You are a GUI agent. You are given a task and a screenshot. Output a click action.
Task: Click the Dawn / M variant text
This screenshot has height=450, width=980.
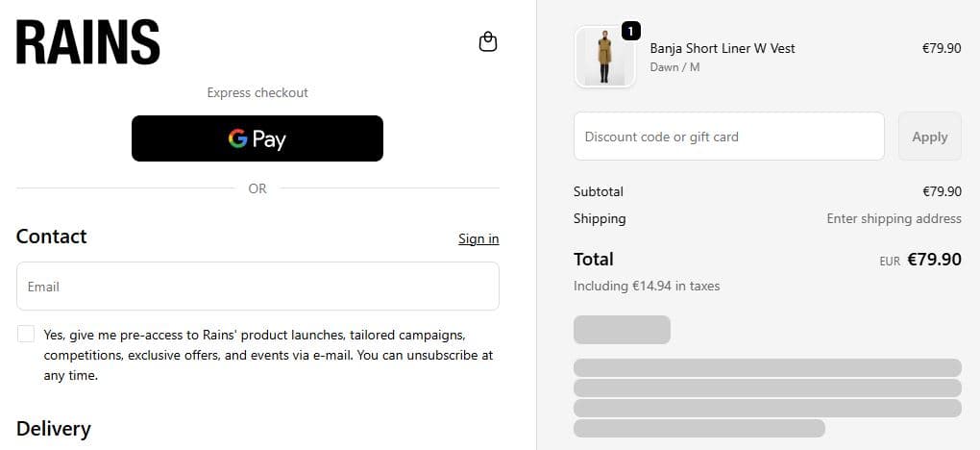(675, 67)
